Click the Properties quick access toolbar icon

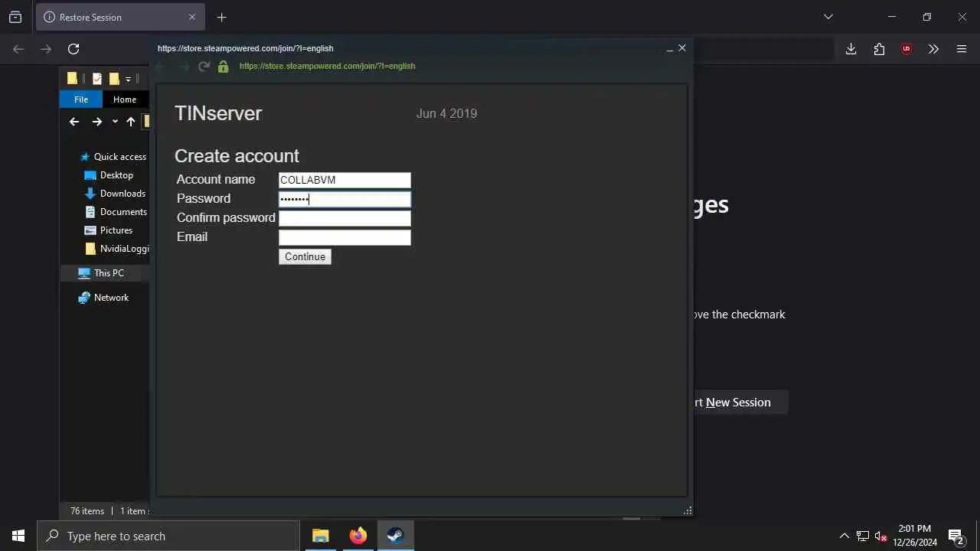[97, 78]
